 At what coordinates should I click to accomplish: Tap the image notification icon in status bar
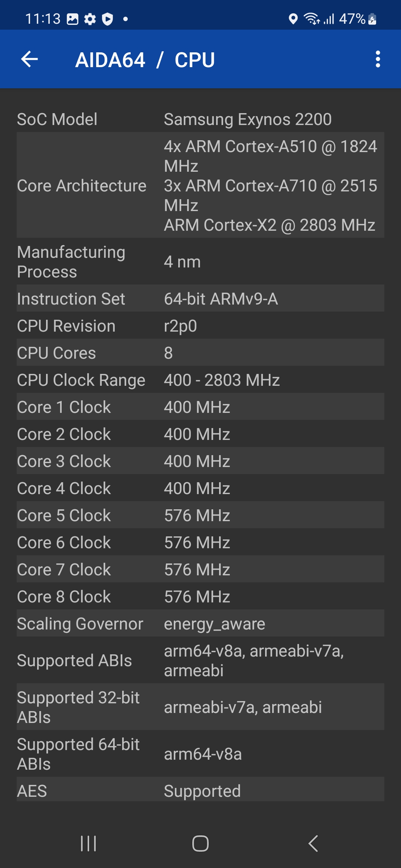pyautogui.click(x=72, y=19)
